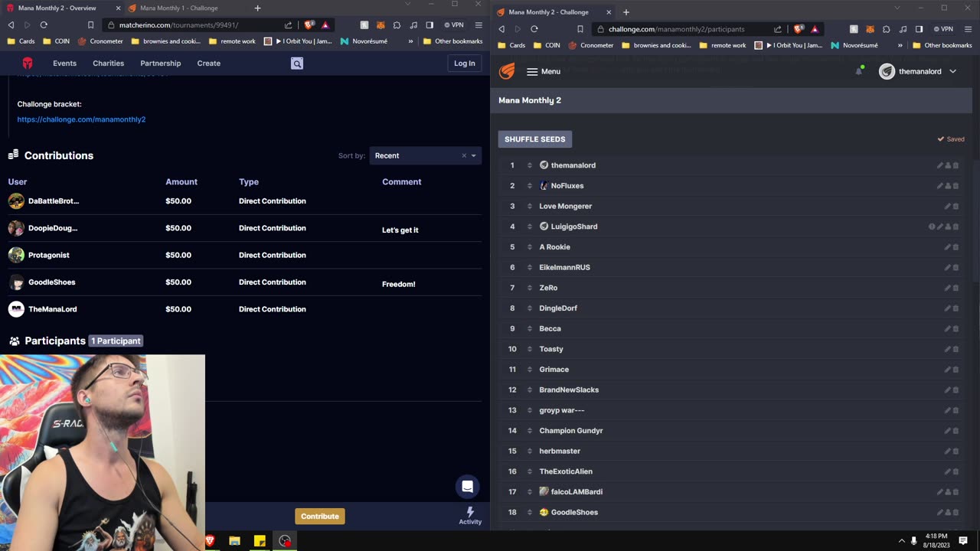Open the challonge.com/manamonthly2 bracket link

pyautogui.click(x=81, y=119)
